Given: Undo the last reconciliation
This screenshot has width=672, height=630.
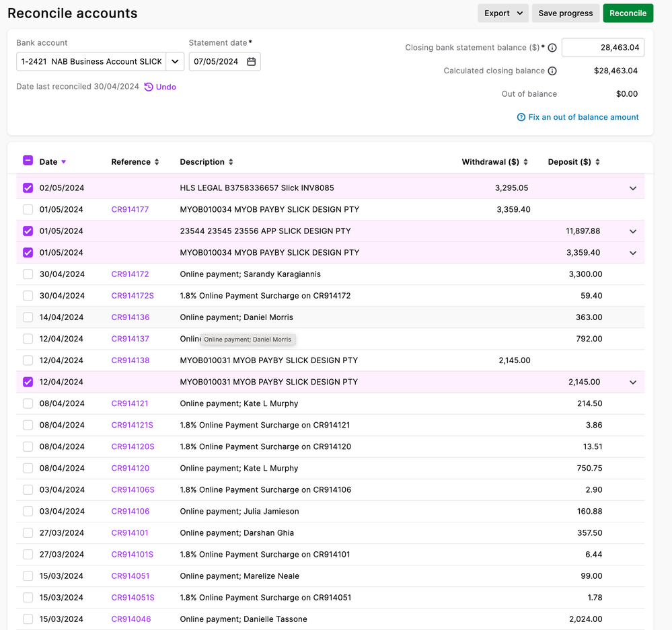Looking at the screenshot, I should [x=160, y=87].
